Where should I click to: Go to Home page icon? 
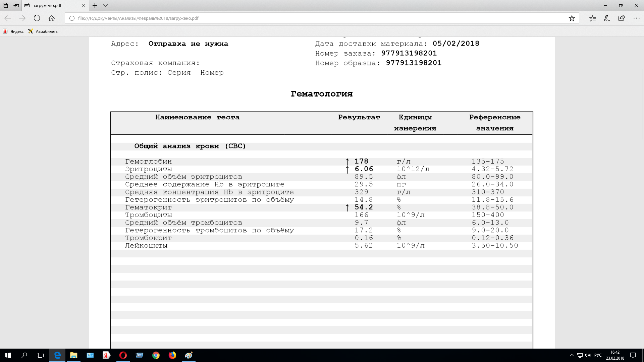52,18
